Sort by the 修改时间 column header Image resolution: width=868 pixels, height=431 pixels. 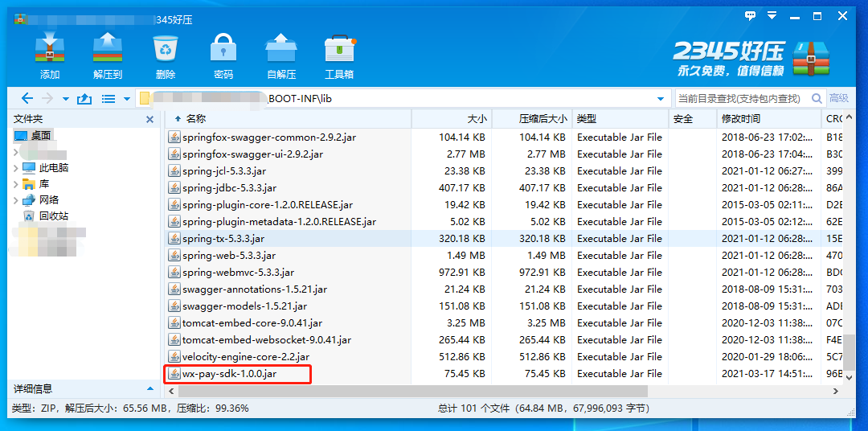[x=741, y=118]
